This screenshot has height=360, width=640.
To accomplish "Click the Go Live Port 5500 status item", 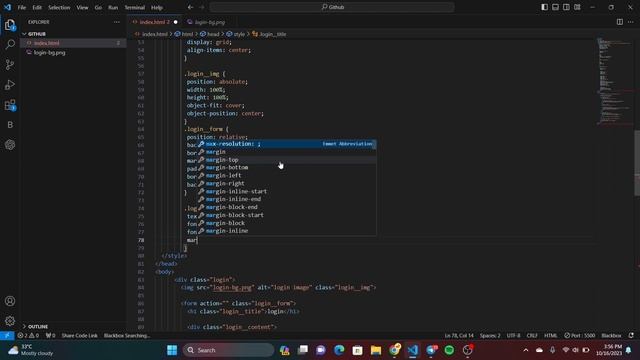I will pyautogui.click(x=580, y=336).
